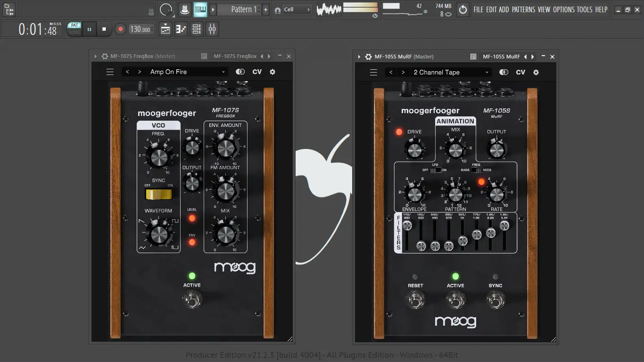Go to previous preset in MuRF

(x=391, y=73)
